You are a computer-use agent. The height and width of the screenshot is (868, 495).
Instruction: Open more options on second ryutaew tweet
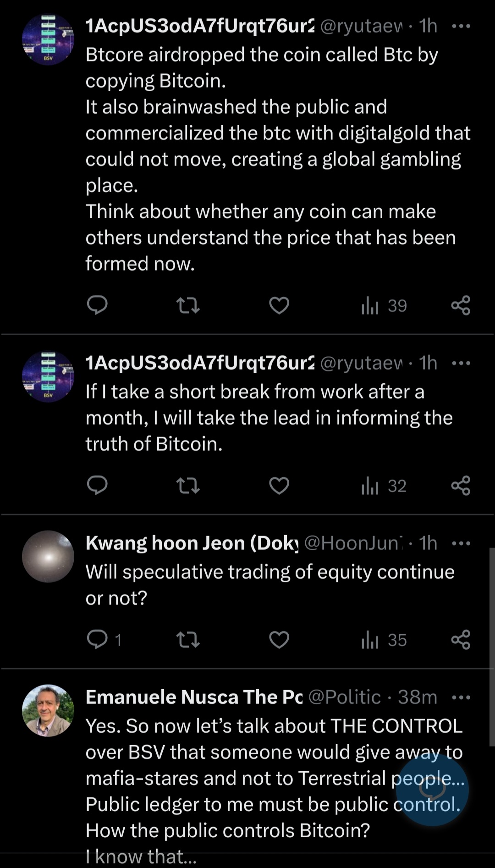[x=461, y=363]
